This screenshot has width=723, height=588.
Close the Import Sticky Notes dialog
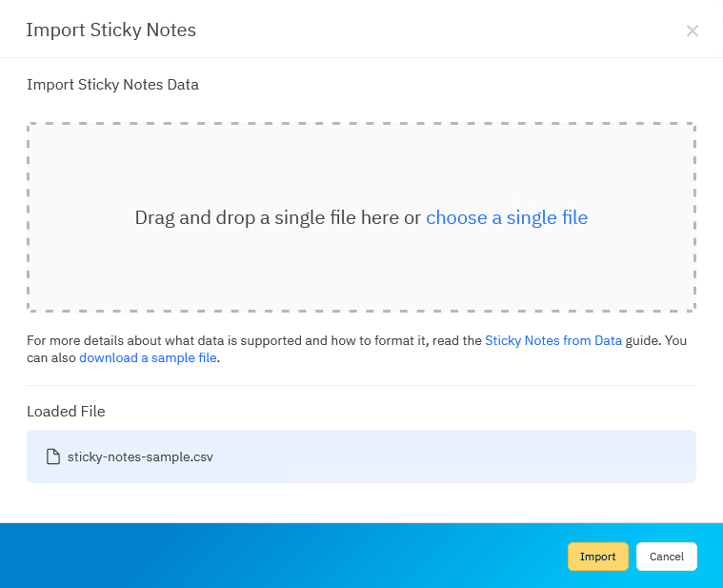(x=693, y=30)
